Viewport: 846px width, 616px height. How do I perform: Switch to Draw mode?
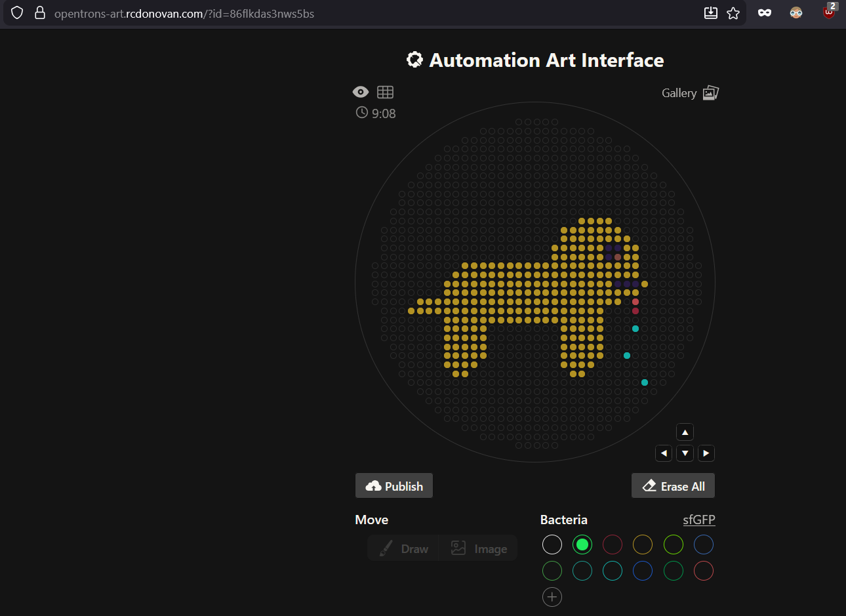[404, 548]
